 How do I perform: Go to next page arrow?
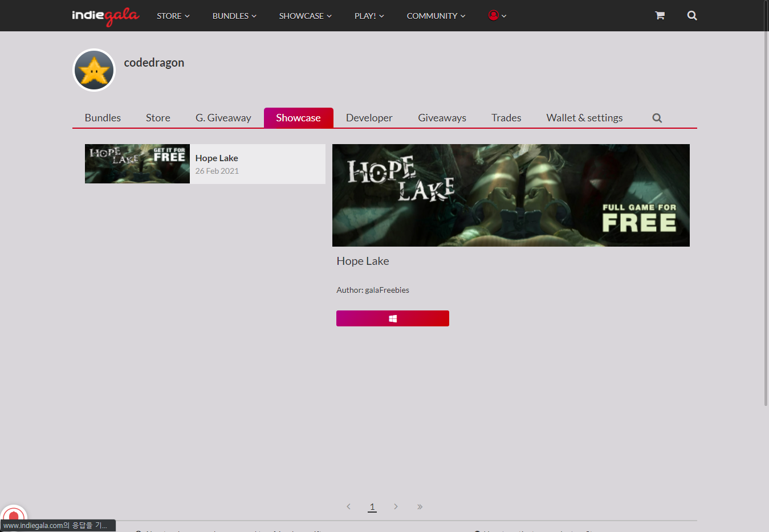[396, 506]
